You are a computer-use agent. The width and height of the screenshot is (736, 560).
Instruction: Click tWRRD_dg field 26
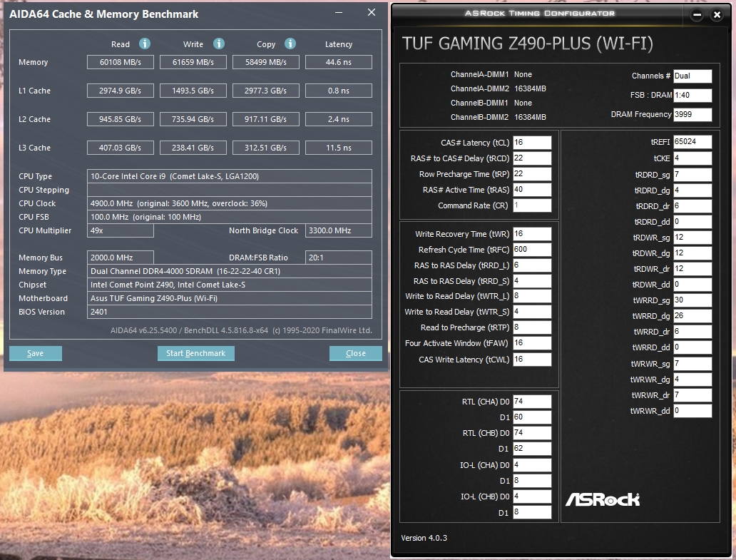click(692, 316)
